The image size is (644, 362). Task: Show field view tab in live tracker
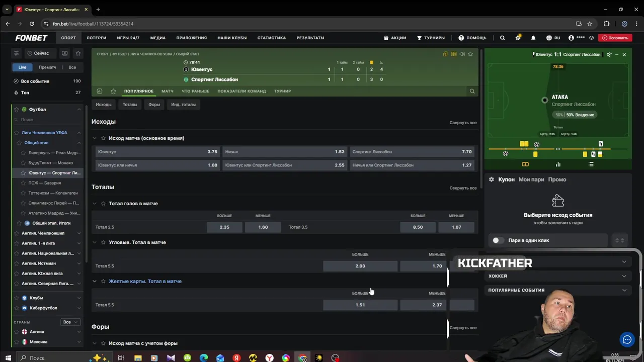coord(525,164)
